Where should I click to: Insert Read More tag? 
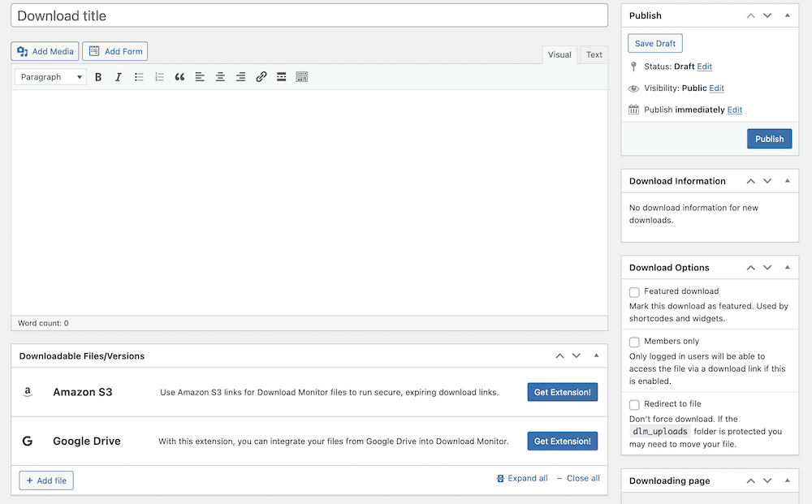[281, 77]
